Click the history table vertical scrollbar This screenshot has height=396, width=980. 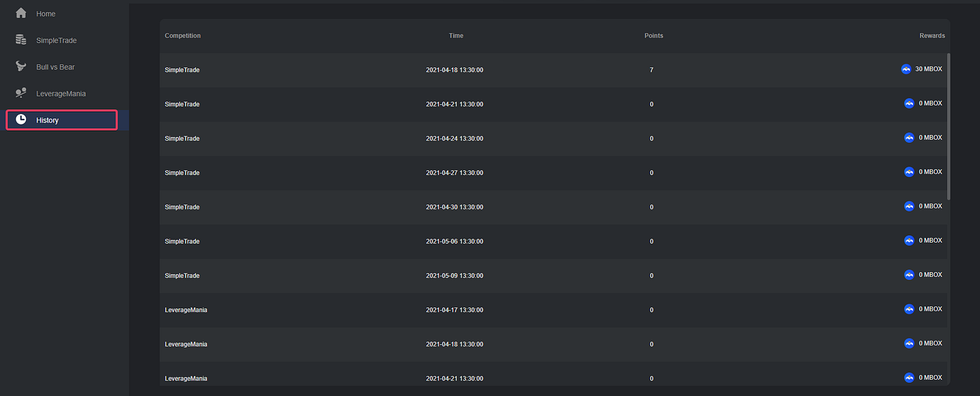pyautogui.click(x=948, y=127)
